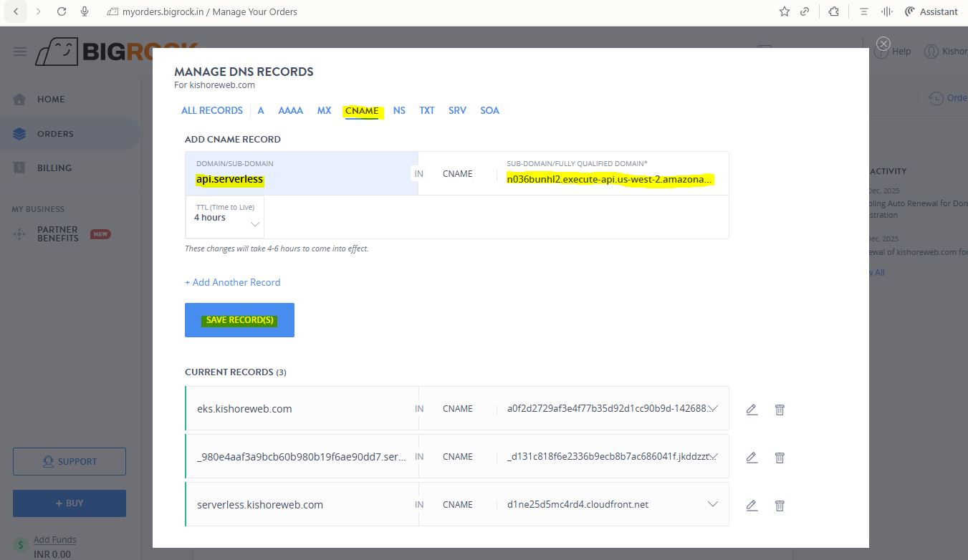Edit the serverless.kishoreweb.com record

752,506
